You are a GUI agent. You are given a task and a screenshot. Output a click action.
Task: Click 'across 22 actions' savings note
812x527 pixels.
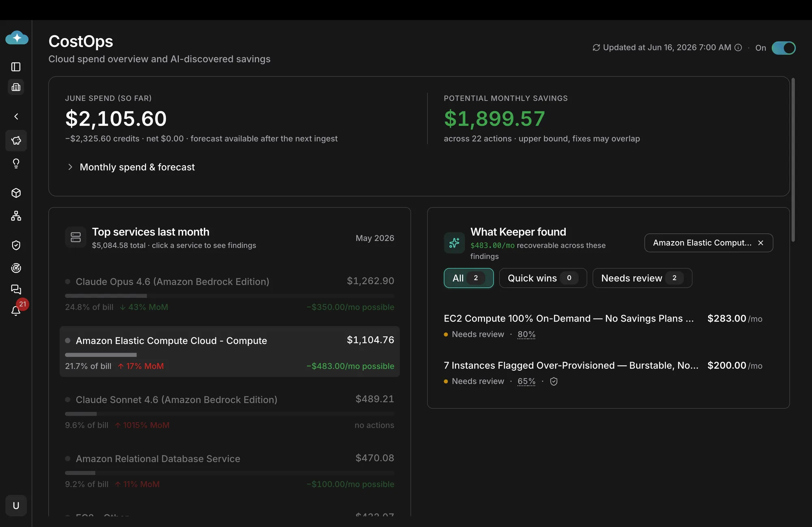[x=478, y=138]
